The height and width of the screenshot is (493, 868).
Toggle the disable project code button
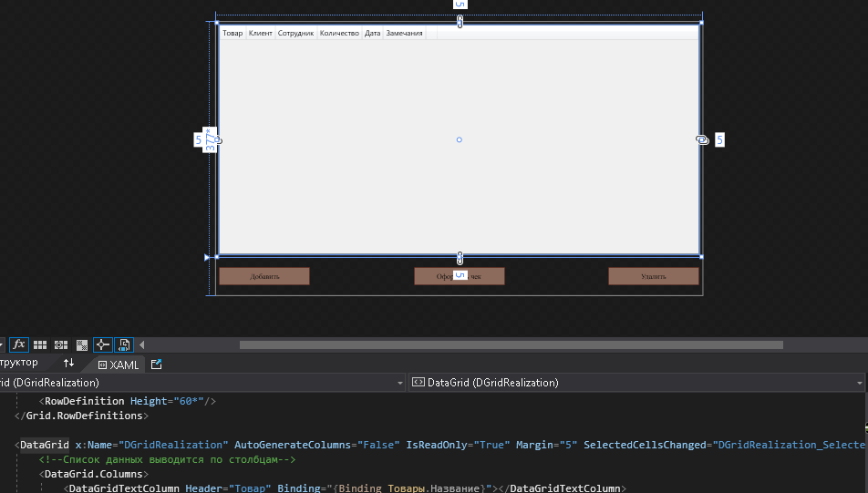(x=124, y=344)
